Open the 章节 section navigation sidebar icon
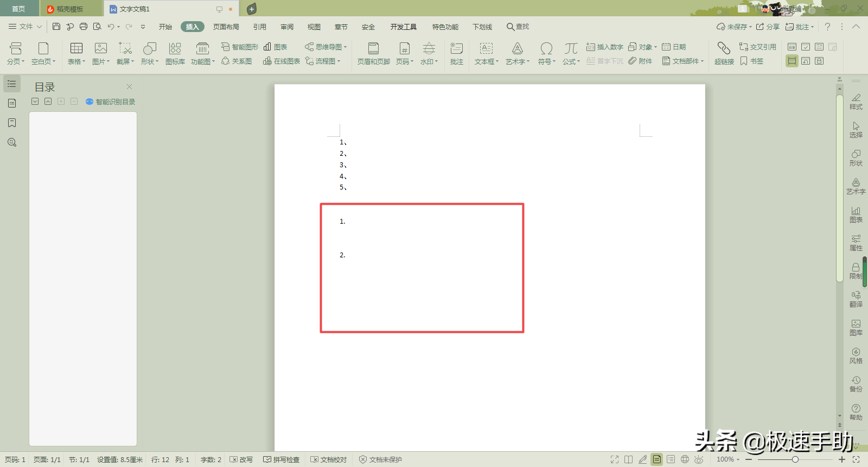This screenshot has height=467, width=868. [x=12, y=103]
